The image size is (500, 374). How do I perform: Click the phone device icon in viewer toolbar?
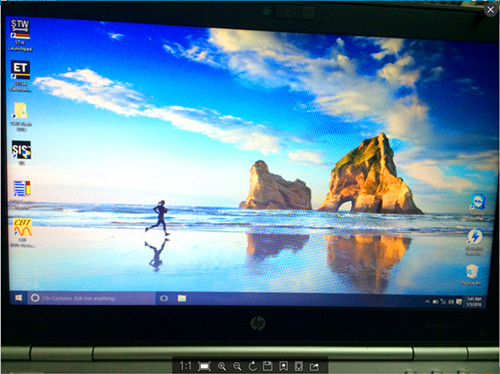point(299,366)
